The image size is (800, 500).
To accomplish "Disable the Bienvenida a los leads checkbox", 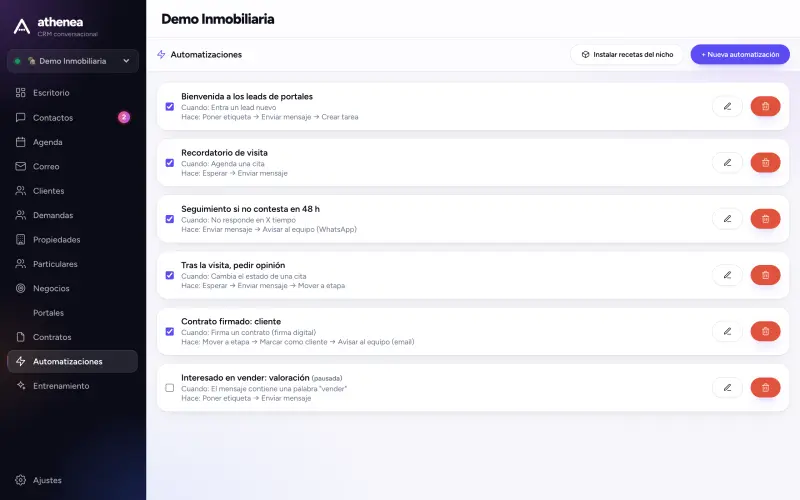I will coord(170,107).
